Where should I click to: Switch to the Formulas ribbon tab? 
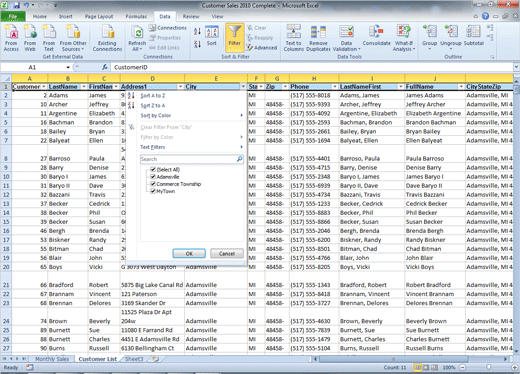(136, 16)
